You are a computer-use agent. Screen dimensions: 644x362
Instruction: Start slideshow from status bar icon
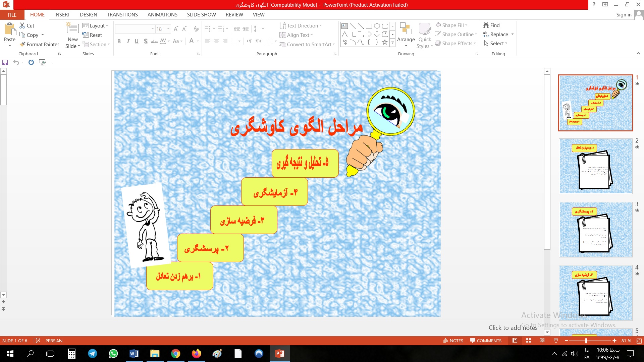pos(556,341)
